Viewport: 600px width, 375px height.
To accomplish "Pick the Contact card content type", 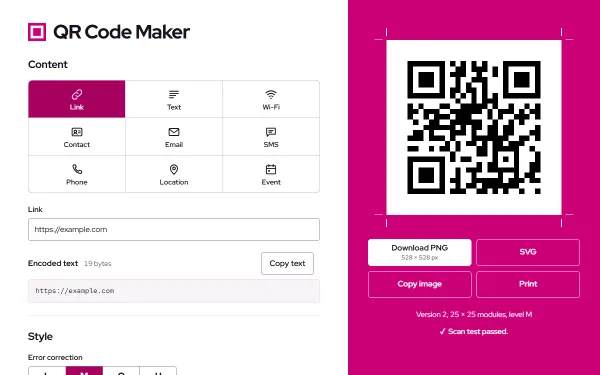I will click(77, 137).
